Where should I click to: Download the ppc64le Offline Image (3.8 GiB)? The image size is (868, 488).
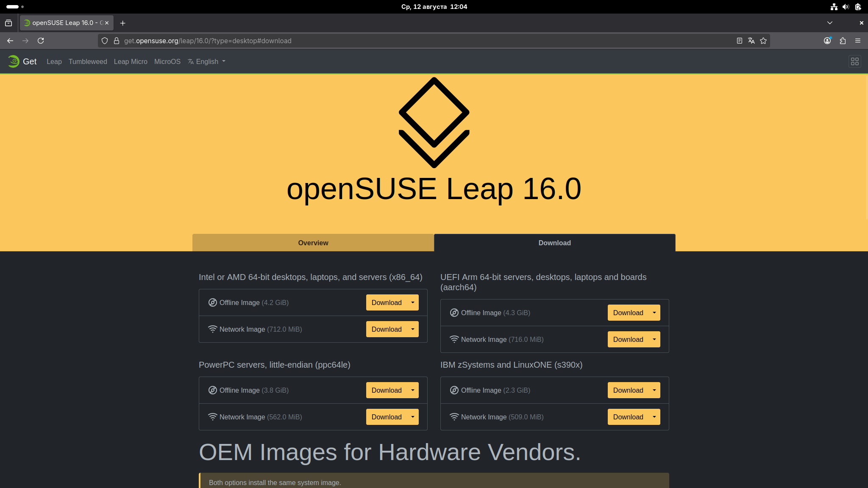(387, 390)
